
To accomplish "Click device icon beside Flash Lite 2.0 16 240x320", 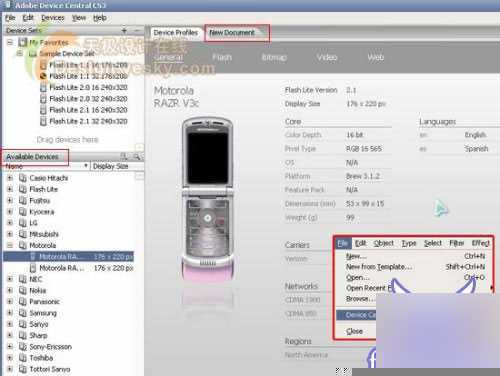I will (x=43, y=87).
